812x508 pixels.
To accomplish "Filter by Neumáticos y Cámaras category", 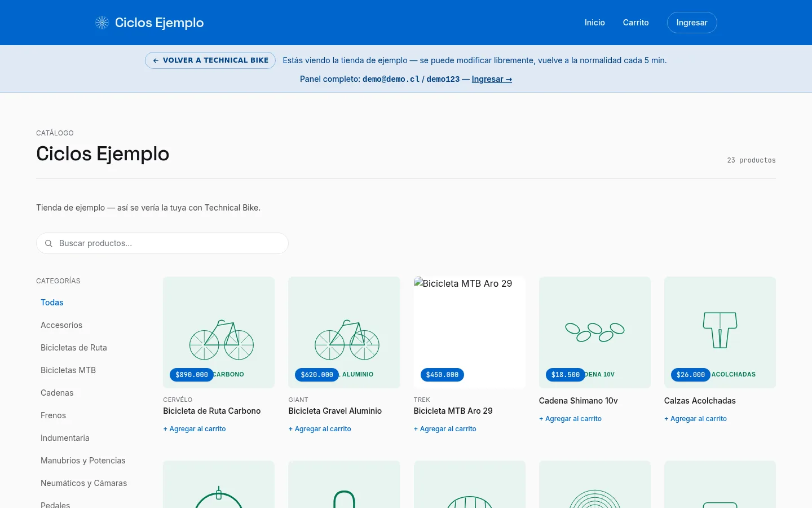I will point(83,483).
